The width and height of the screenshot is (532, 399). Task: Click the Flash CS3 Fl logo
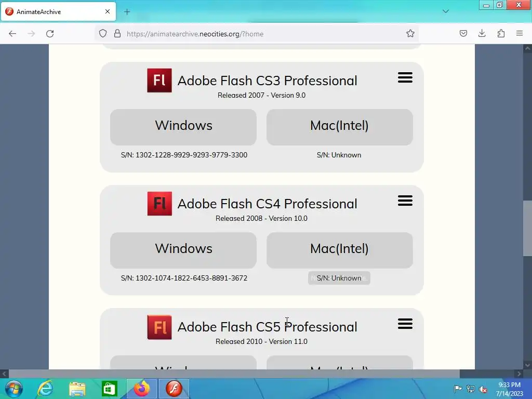(159, 81)
